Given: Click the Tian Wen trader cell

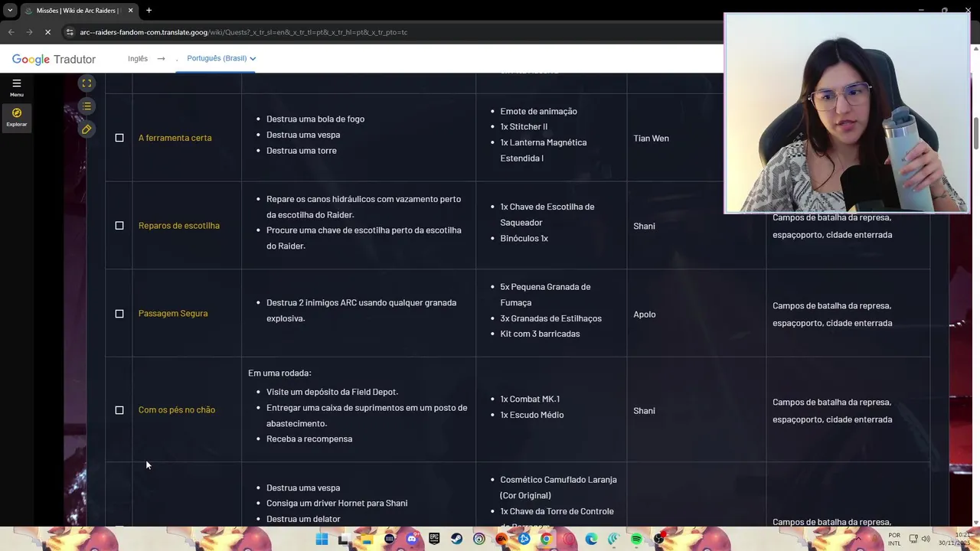Looking at the screenshot, I should coord(651,139).
